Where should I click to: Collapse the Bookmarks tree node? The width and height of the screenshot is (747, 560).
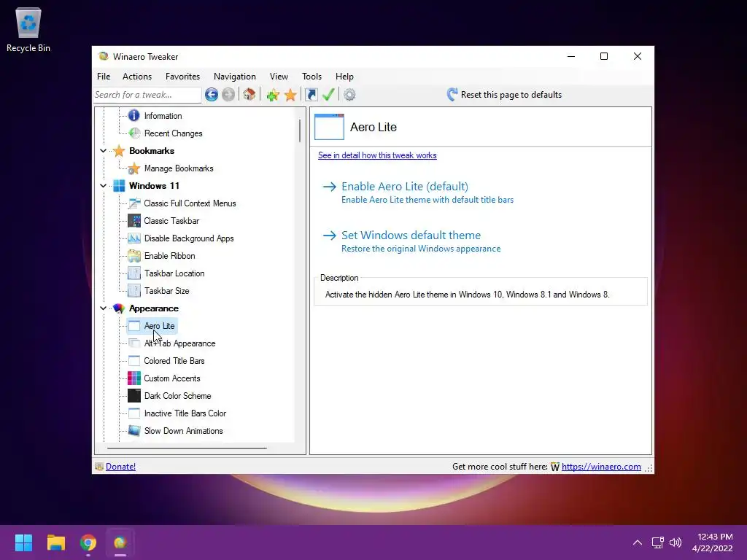click(104, 151)
